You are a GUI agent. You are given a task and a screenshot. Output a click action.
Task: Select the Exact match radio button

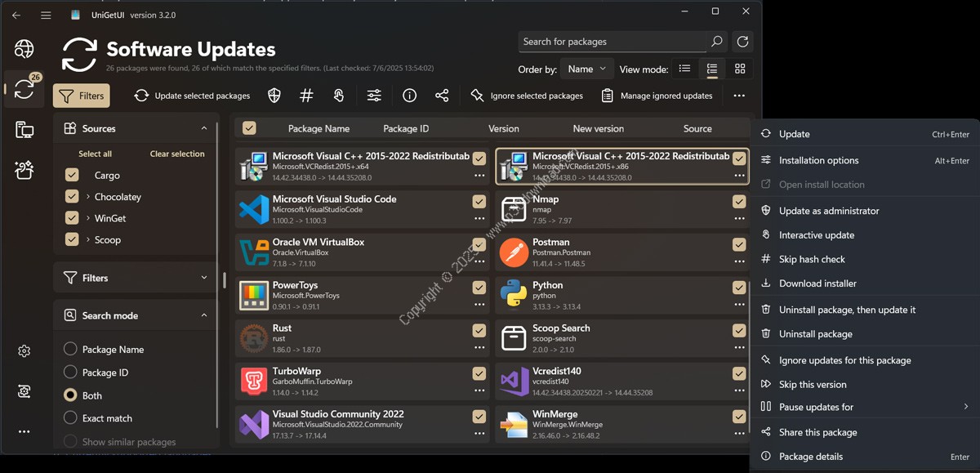70,417
